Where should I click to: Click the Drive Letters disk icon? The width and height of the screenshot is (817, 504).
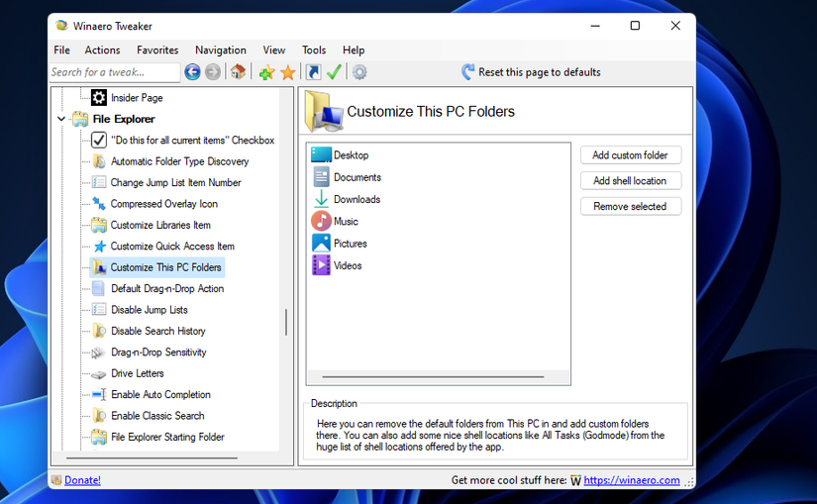point(98,374)
